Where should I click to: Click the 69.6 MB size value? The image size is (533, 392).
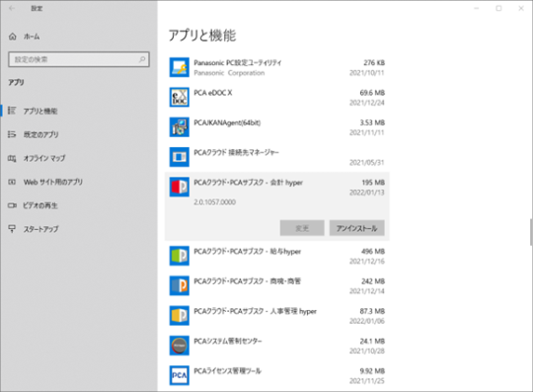click(372, 93)
